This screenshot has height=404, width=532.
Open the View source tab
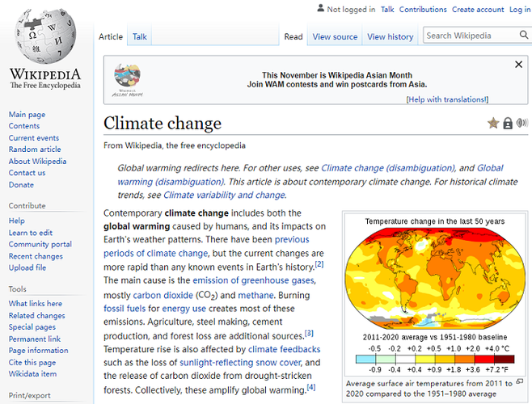335,37
